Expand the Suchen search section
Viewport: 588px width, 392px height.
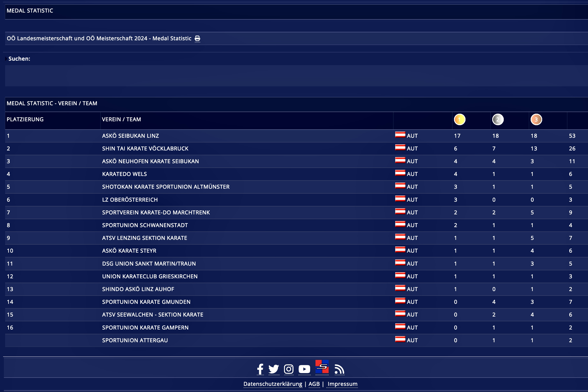tap(18, 59)
